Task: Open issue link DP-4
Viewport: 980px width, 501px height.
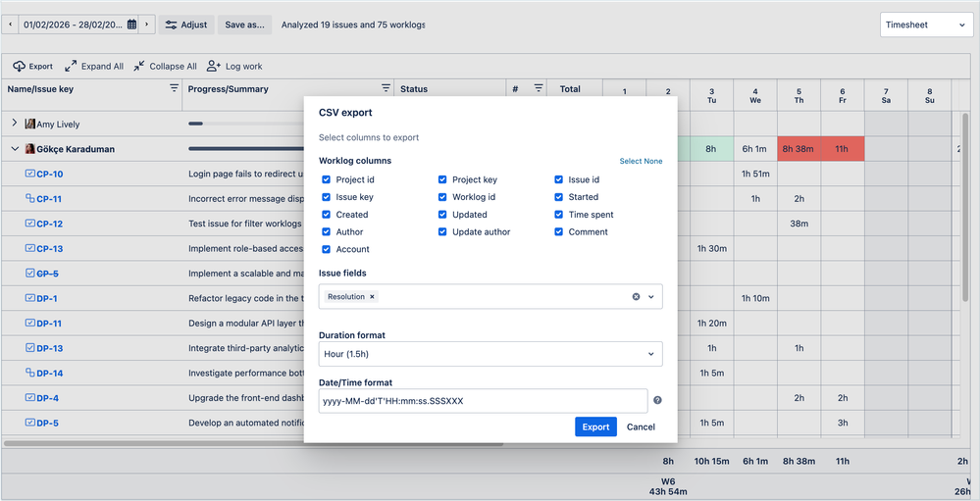Action: (47, 399)
